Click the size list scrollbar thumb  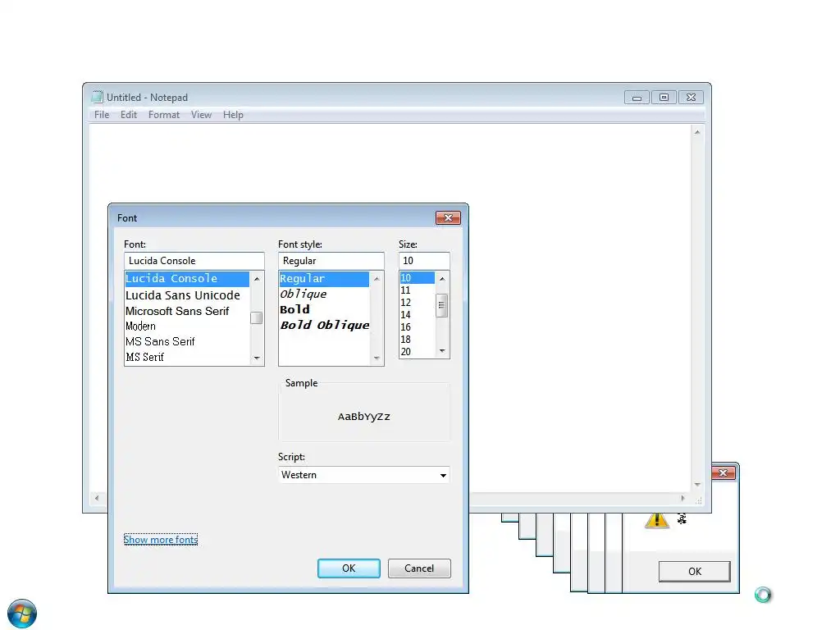click(442, 305)
